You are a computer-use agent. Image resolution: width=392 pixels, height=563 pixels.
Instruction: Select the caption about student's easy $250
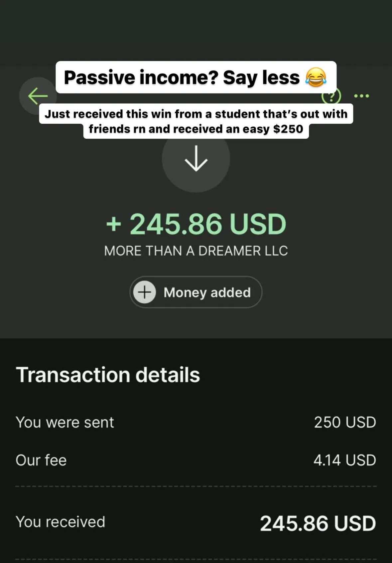[x=196, y=121]
